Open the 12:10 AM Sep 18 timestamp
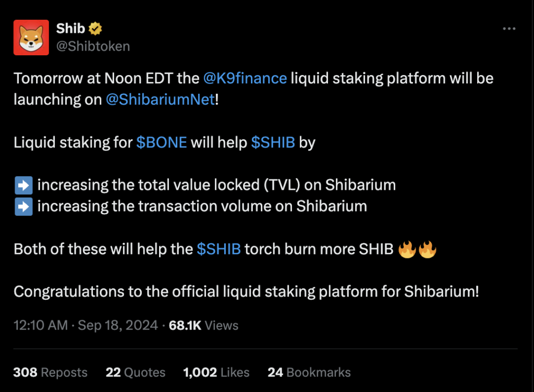 [x=86, y=326]
